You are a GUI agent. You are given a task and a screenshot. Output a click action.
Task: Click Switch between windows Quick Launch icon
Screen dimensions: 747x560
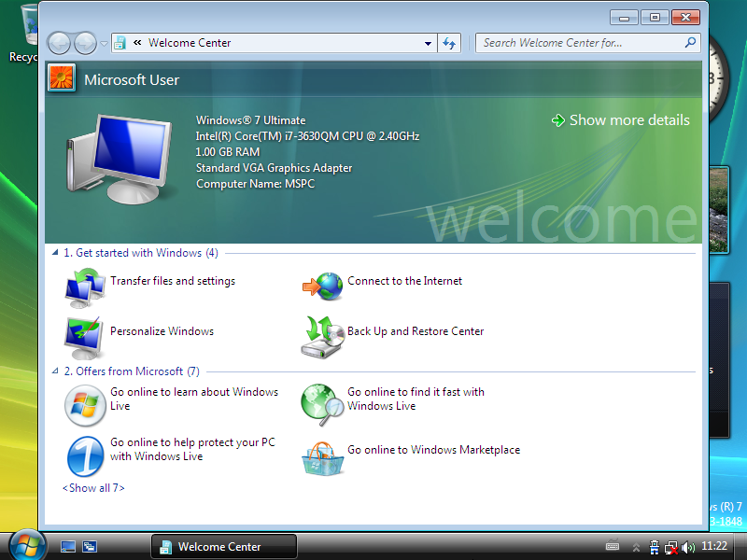(90, 546)
